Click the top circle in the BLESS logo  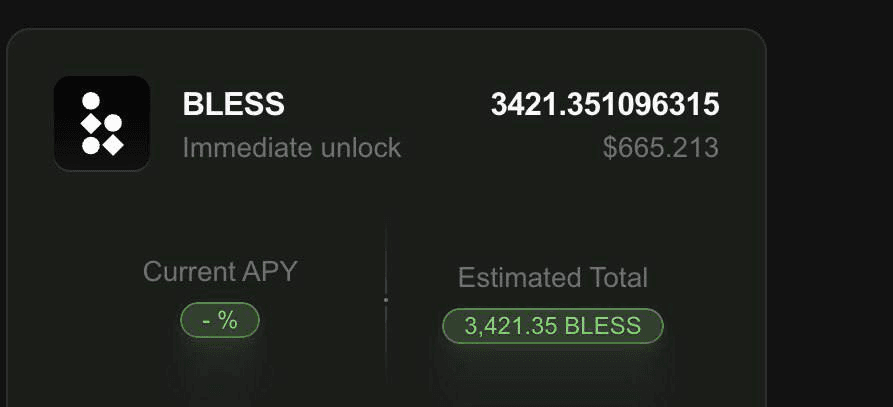click(90, 101)
